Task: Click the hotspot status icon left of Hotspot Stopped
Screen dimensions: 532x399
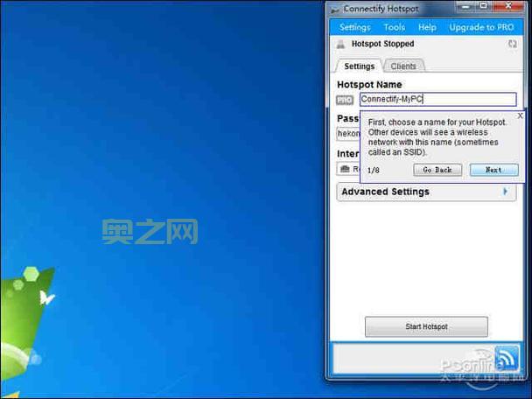Action: tap(340, 44)
